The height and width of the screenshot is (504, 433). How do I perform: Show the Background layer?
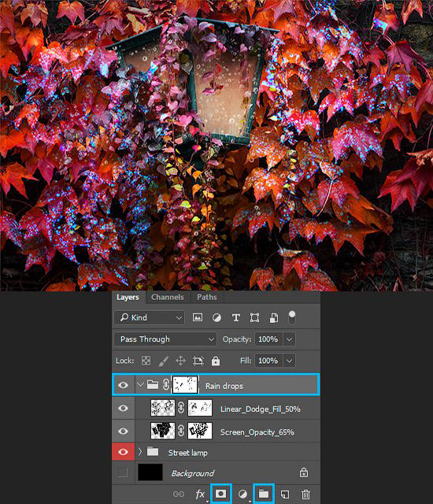click(x=123, y=472)
